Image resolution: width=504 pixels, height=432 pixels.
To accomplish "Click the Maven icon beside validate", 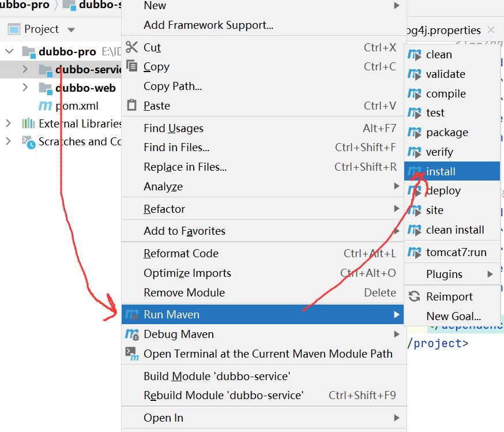I will pyautogui.click(x=414, y=74).
